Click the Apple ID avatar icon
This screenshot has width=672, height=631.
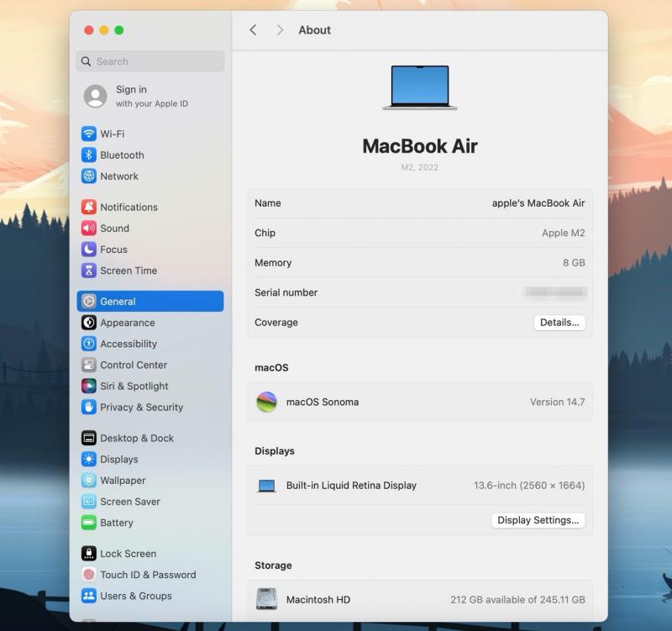(x=96, y=96)
